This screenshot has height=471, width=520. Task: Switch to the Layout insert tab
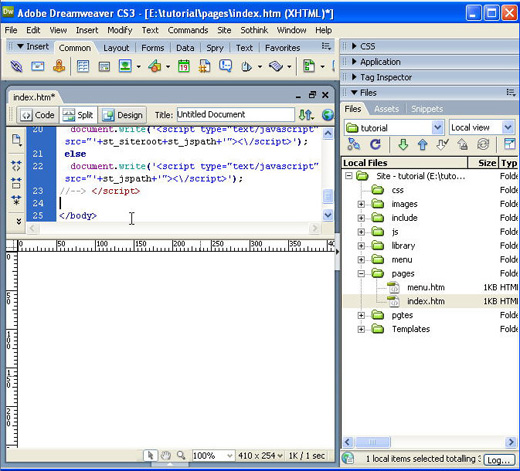tap(116, 48)
